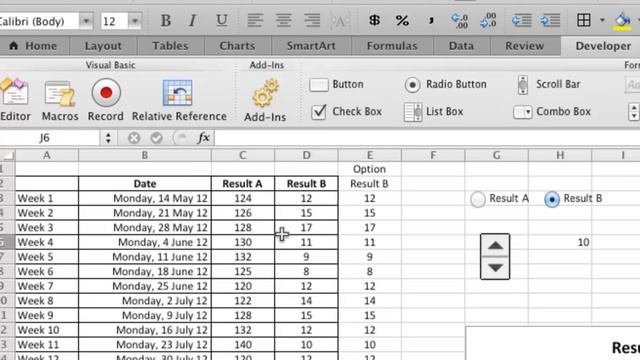Open the Data tab

click(461, 46)
